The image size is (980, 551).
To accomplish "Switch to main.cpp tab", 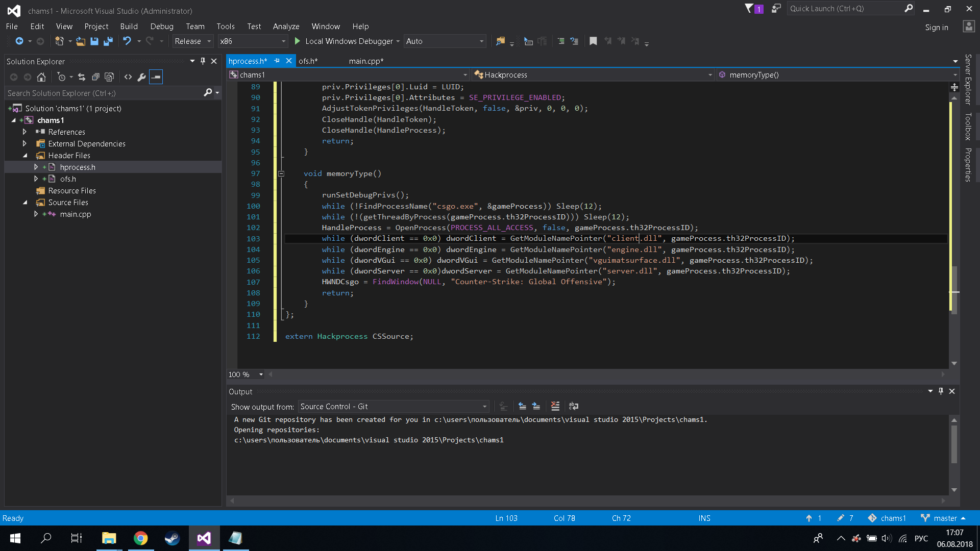I will pos(366,61).
